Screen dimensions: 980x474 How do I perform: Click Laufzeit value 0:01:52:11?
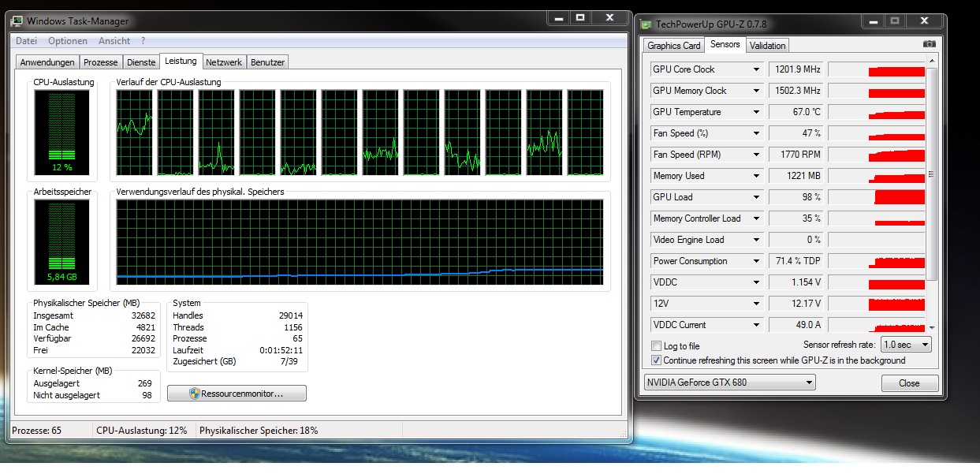tap(281, 349)
